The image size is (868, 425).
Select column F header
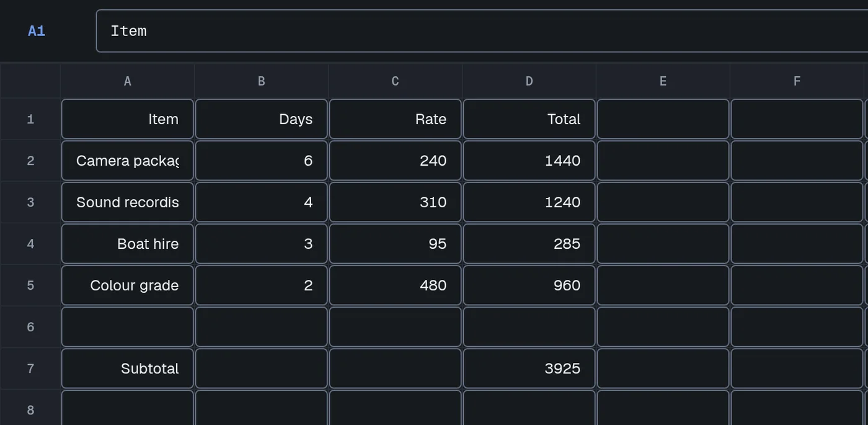pos(797,81)
